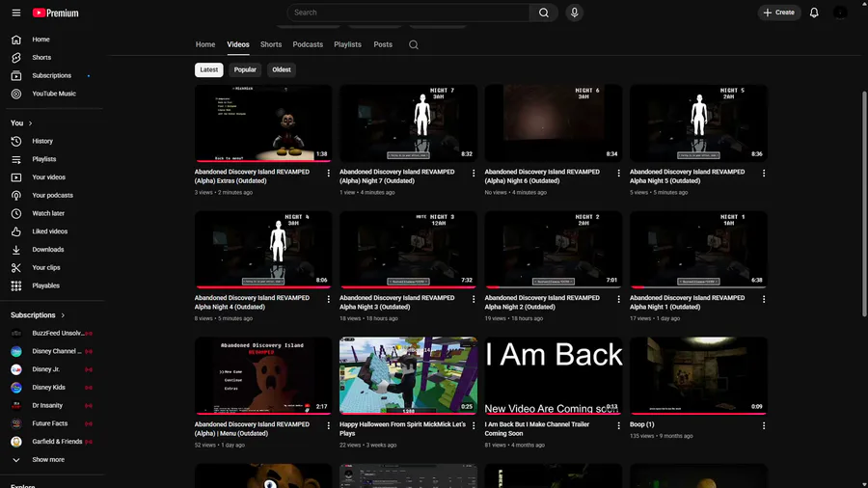Switch to Videos tab

click(238, 44)
